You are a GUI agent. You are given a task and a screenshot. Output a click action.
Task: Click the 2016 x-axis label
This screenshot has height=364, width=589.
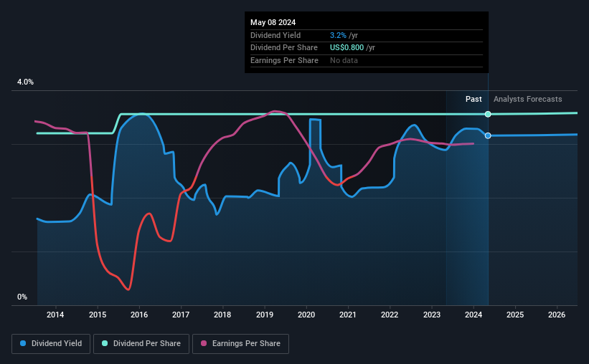point(139,315)
